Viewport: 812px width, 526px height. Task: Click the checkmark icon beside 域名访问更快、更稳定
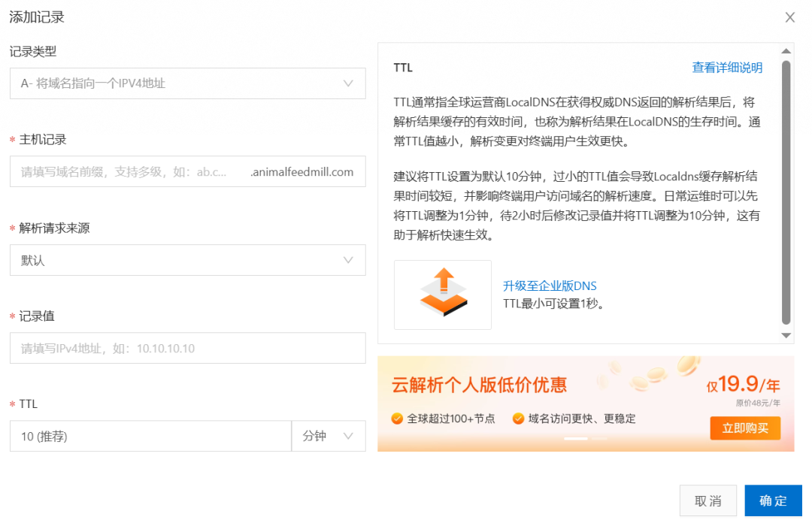(x=518, y=419)
